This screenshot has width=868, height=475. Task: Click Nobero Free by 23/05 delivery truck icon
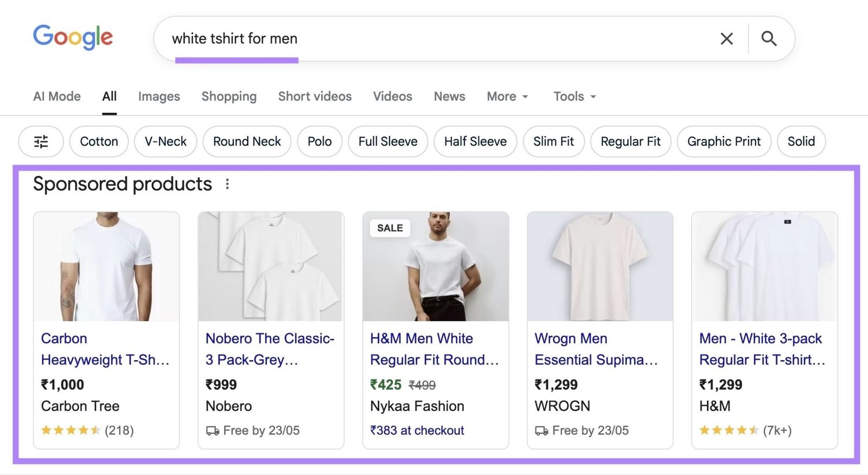click(x=213, y=431)
